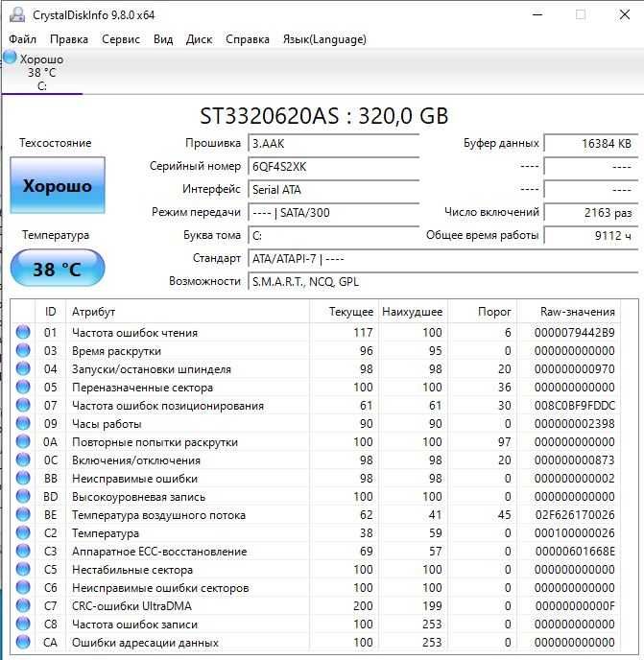Select the drive title ST3320620AS : 320,0 GB
644x660 pixels.
(x=323, y=116)
